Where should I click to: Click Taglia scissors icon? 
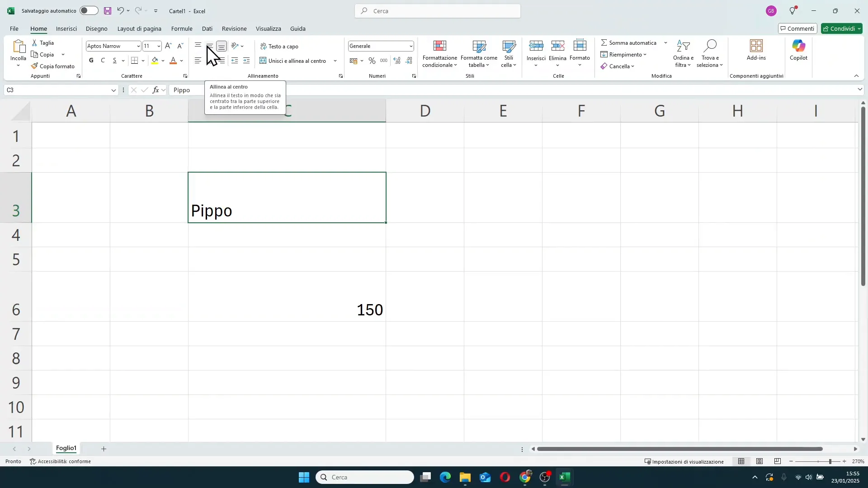(x=35, y=42)
